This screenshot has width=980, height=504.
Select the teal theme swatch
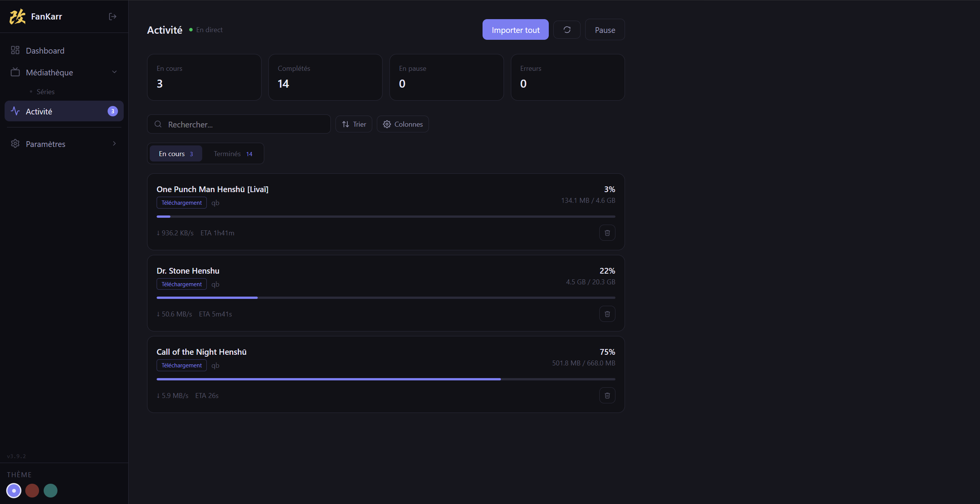point(51,490)
